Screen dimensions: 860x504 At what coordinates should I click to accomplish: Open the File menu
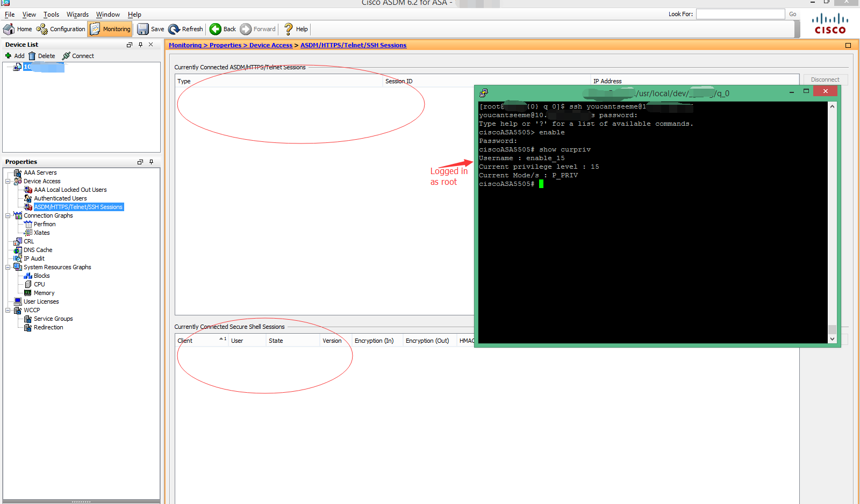pos(10,15)
